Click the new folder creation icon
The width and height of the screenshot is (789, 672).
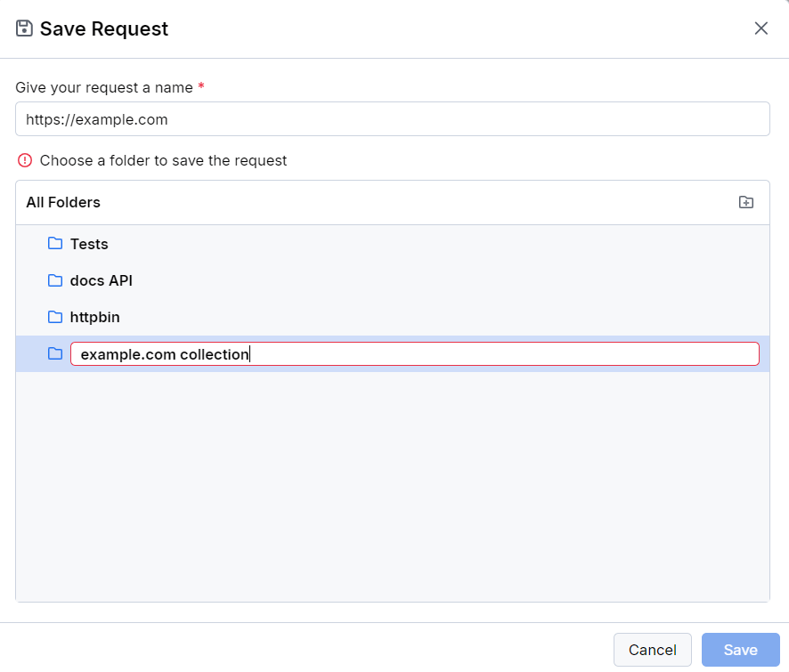click(x=746, y=202)
